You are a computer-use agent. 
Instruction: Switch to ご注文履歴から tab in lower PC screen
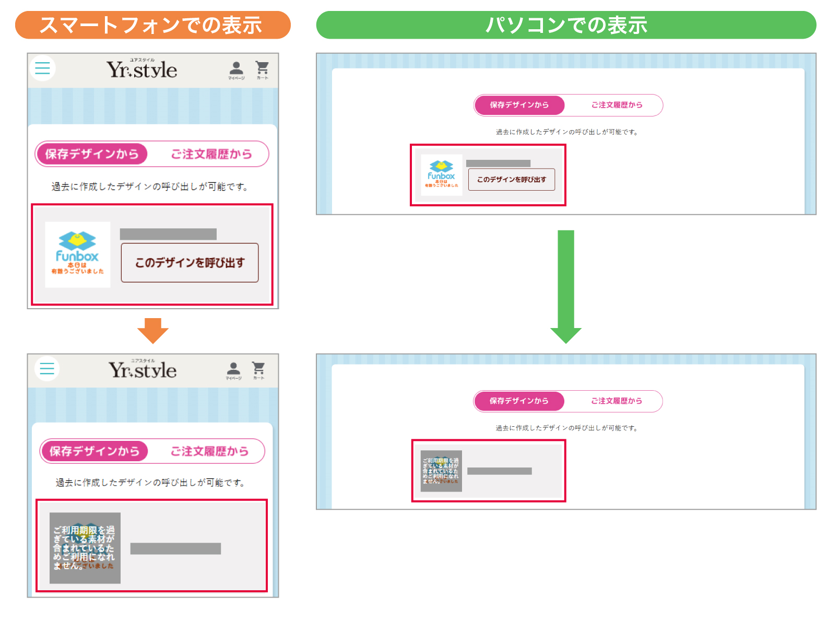(x=616, y=401)
